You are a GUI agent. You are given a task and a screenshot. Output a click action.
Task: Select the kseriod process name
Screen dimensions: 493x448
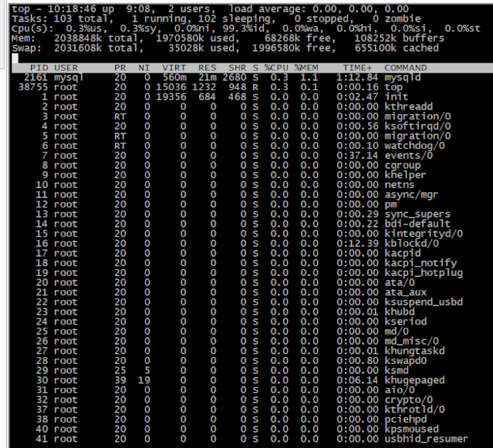click(405, 322)
